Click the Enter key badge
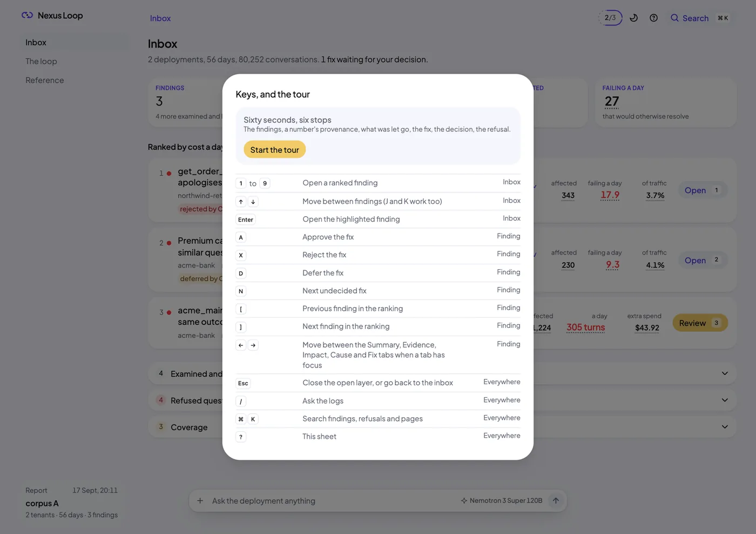 (246, 219)
